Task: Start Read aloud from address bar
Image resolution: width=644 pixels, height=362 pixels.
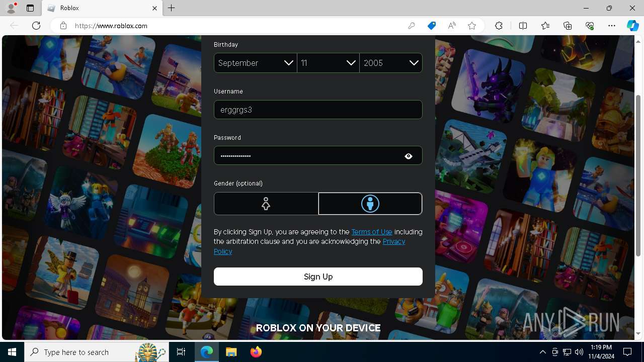Action: pos(452,26)
